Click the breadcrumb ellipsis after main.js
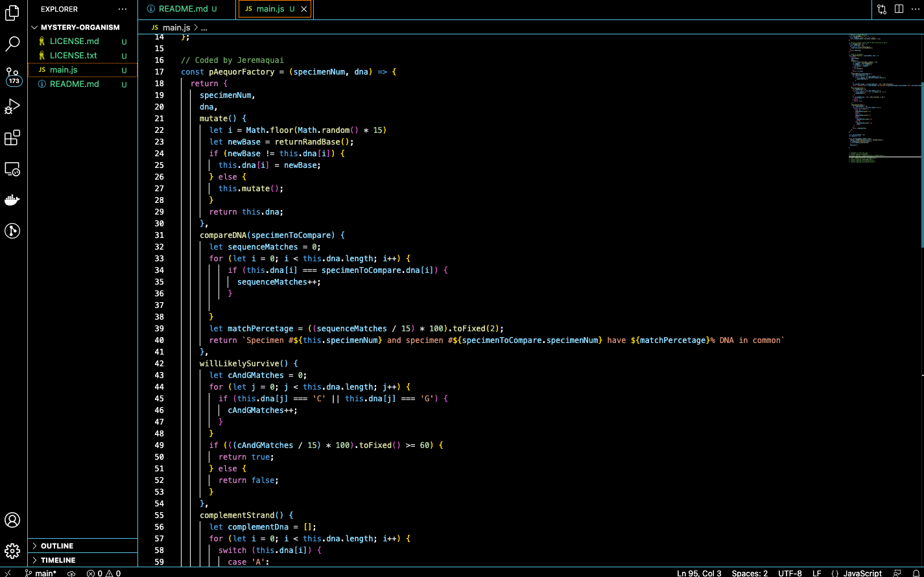 [204, 28]
